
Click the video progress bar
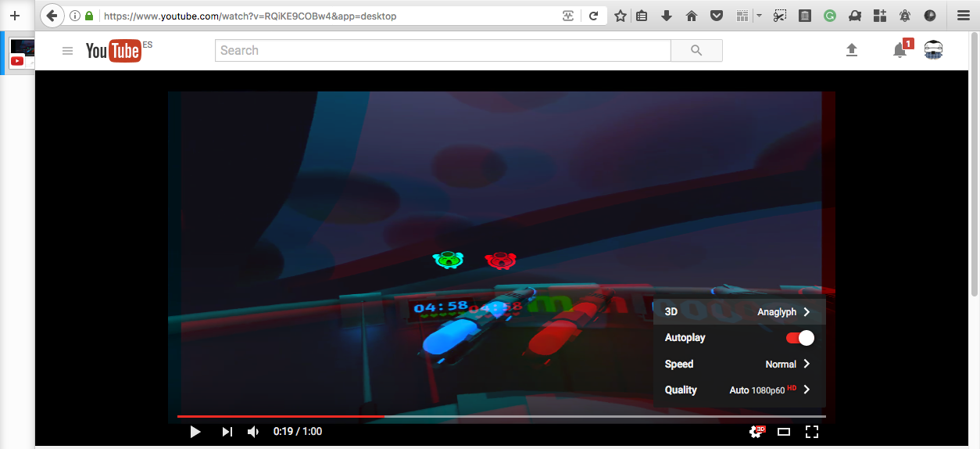(x=501, y=416)
